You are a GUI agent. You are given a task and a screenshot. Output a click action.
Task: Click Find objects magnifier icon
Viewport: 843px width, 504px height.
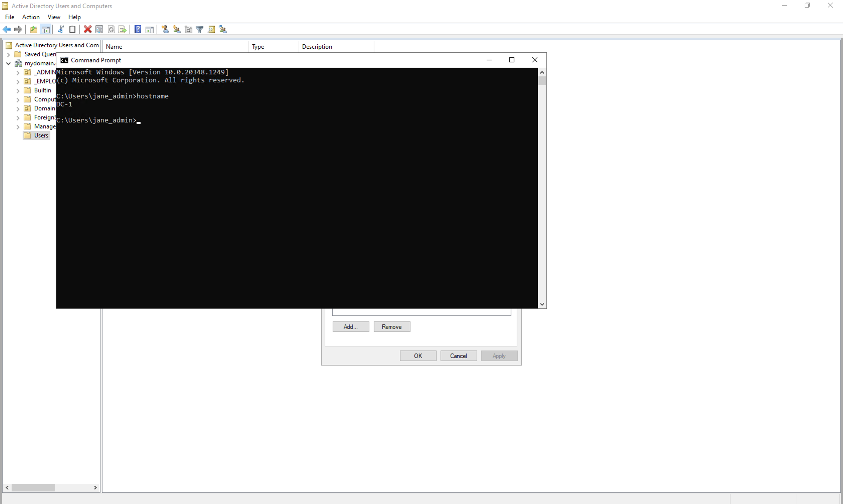(x=211, y=30)
